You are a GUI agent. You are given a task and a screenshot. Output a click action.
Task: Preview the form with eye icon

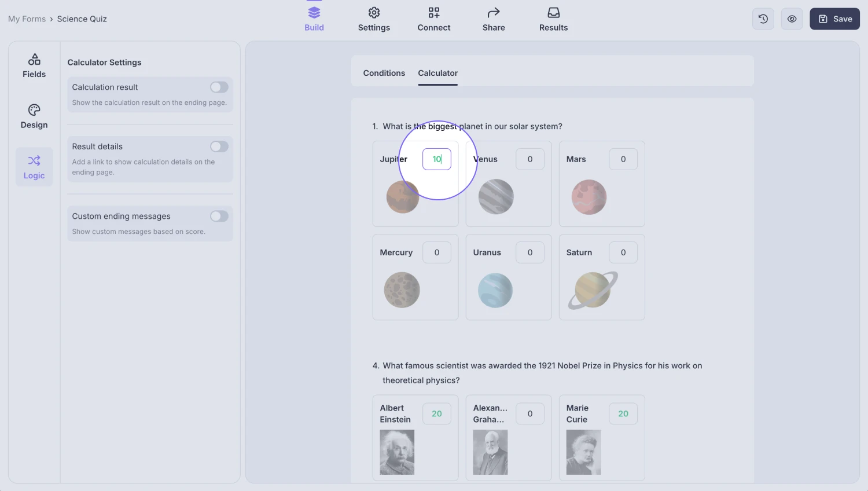(x=792, y=19)
